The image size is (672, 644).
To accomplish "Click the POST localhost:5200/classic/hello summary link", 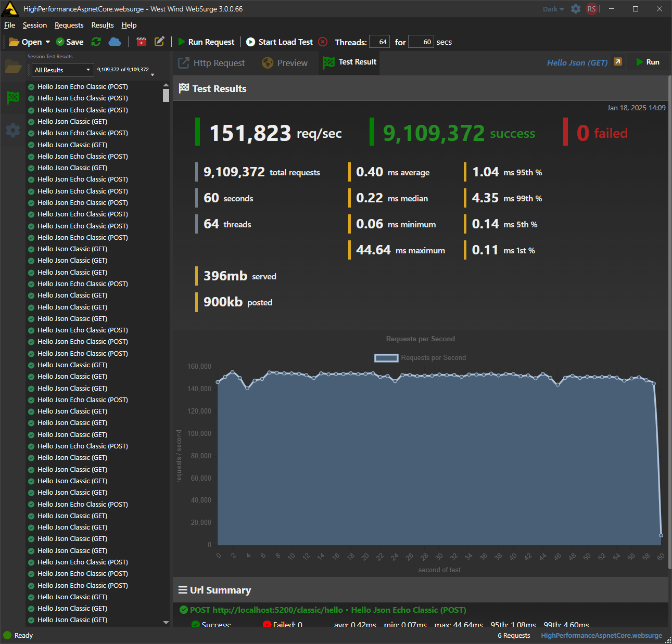I will [328, 610].
